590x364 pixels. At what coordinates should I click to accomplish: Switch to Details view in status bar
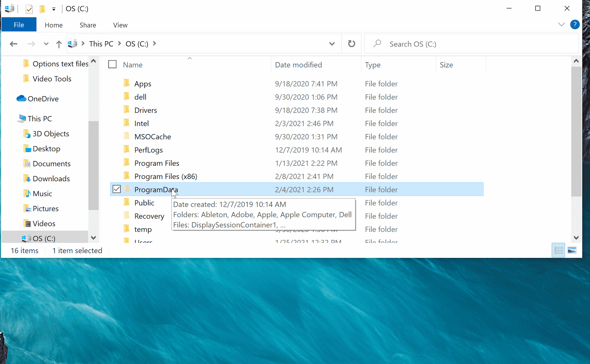click(x=558, y=250)
